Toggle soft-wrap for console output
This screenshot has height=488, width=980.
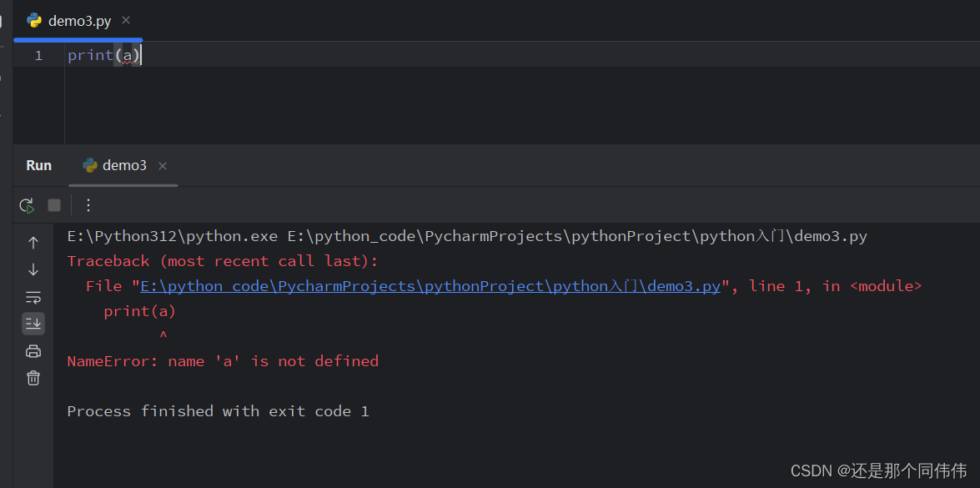(x=33, y=297)
